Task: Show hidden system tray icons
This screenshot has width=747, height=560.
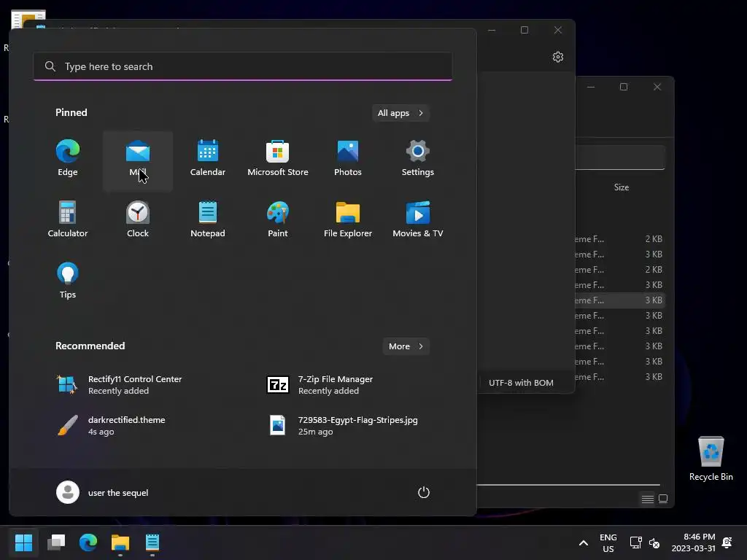Action: (x=583, y=542)
